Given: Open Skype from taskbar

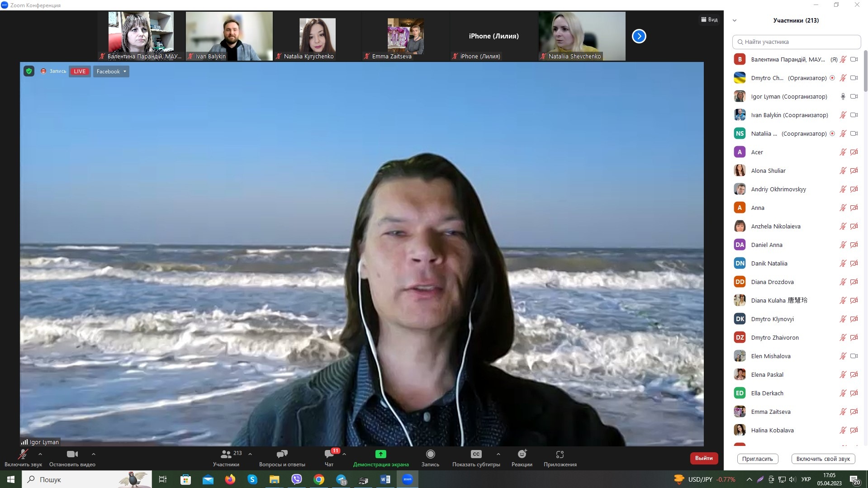Looking at the screenshot, I should coord(252,479).
